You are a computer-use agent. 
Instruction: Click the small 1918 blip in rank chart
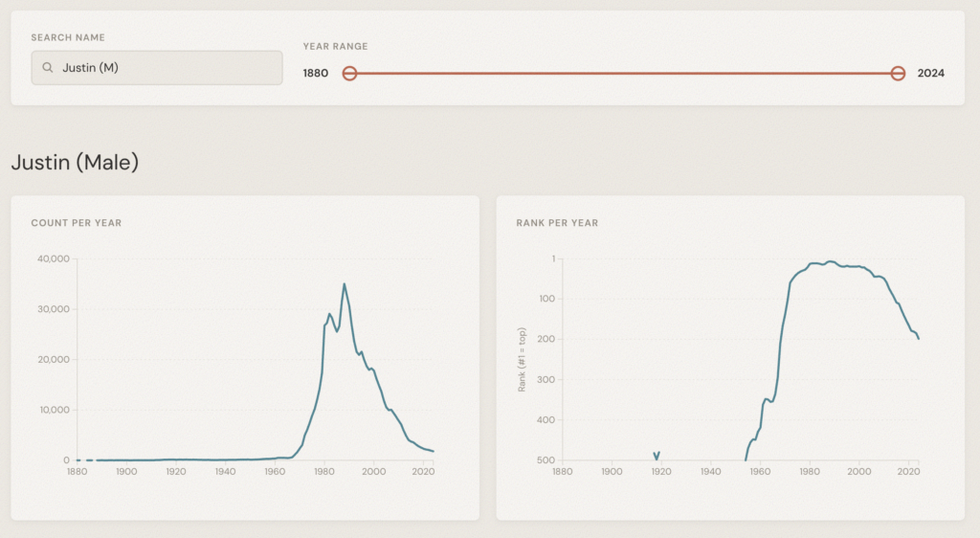click(x=657, y=455)
